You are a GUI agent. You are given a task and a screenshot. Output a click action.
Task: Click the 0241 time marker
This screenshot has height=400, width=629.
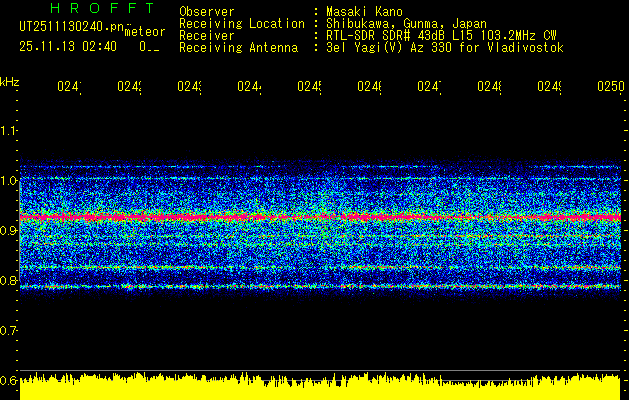69,86
